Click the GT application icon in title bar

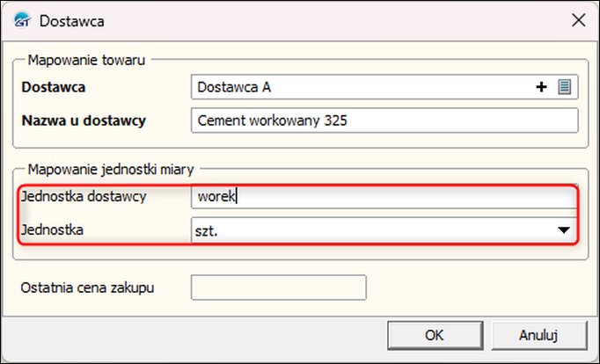pyautogui.click(x=19, y=18)
